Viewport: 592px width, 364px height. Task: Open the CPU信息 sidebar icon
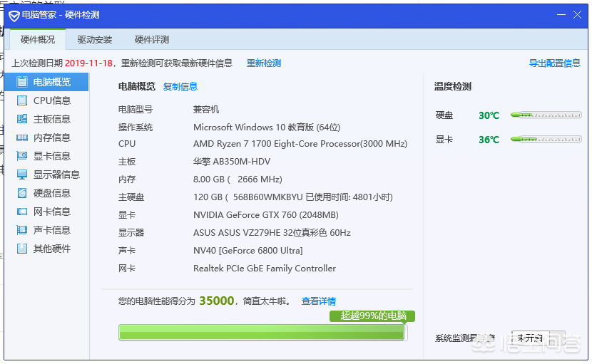22,100
